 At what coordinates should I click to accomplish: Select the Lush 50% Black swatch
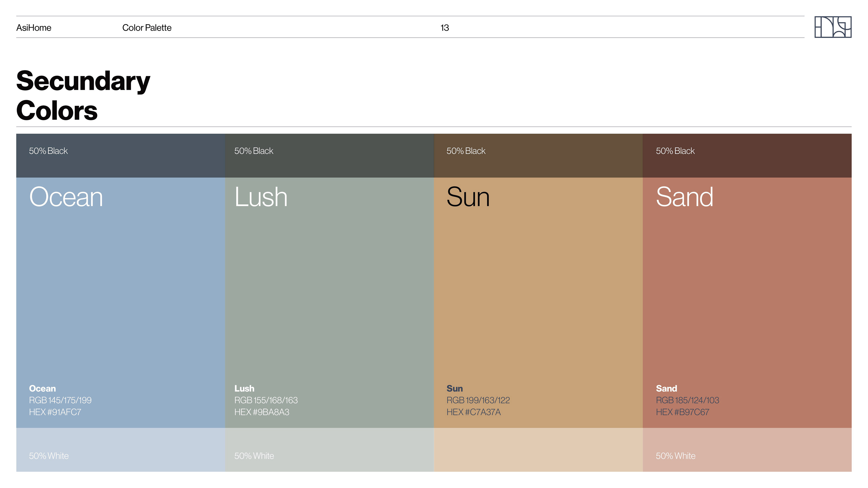[329, 156]
